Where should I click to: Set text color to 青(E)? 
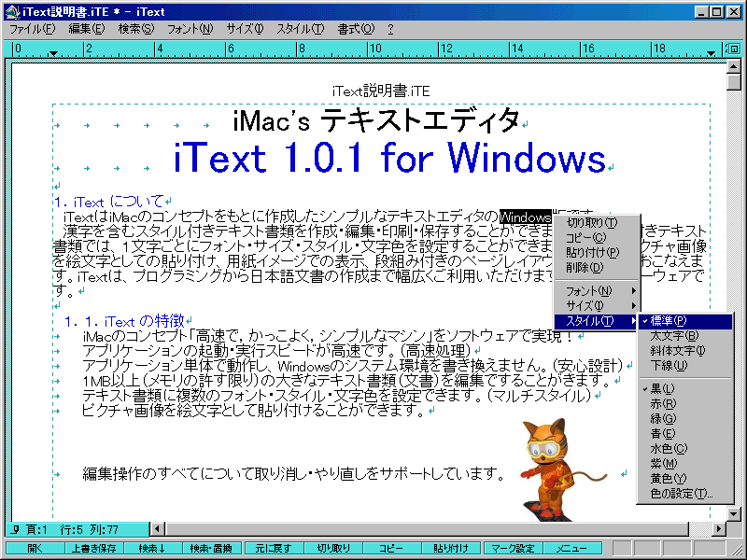(685, 434)
